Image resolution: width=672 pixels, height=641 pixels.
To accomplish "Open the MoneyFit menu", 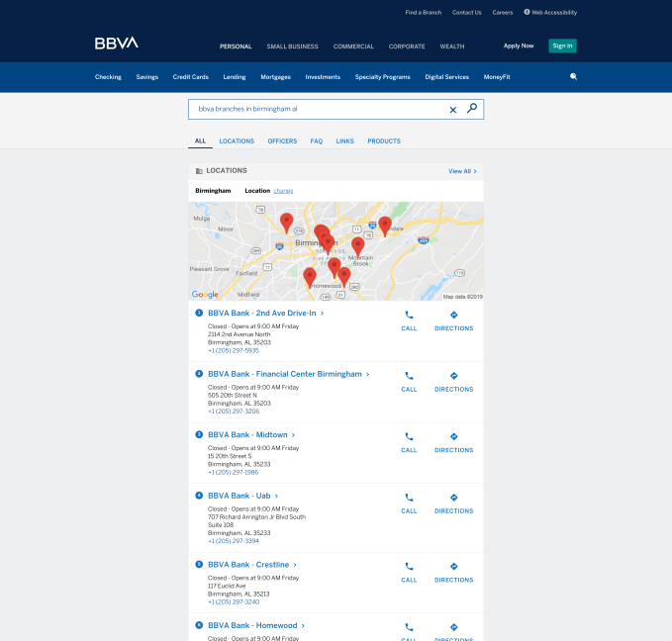I will (497, 77).
